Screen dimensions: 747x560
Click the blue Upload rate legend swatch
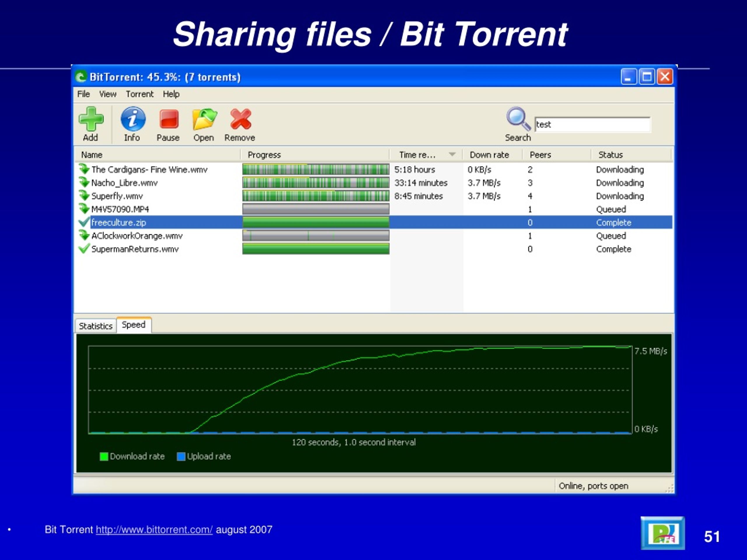(x=181, y=456)
